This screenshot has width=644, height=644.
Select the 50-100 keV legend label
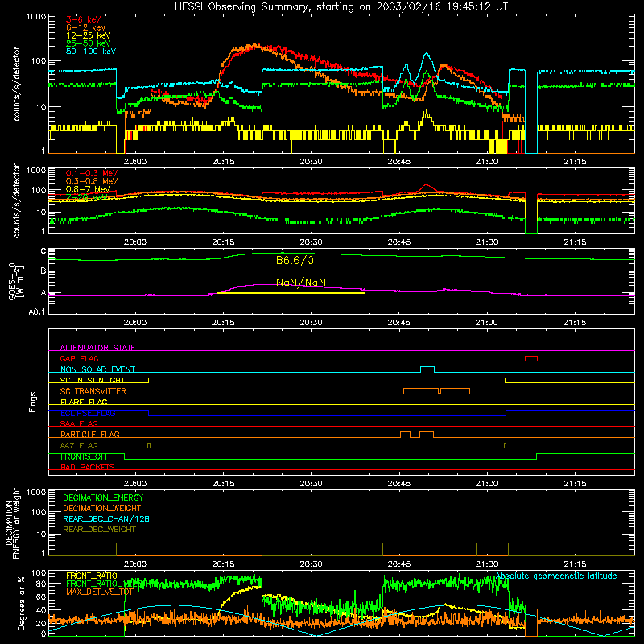click(91, 52)
